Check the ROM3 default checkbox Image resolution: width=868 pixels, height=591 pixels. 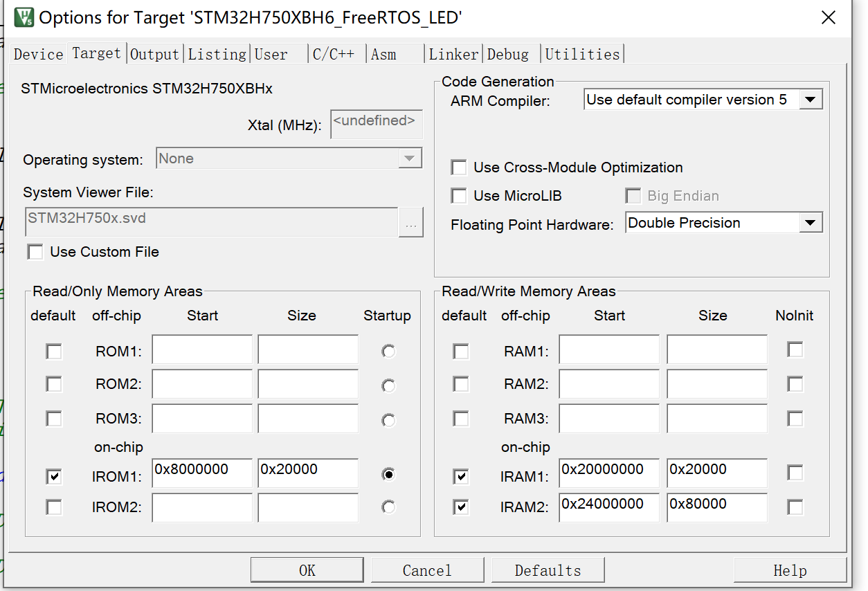click(x=53, y=419)
